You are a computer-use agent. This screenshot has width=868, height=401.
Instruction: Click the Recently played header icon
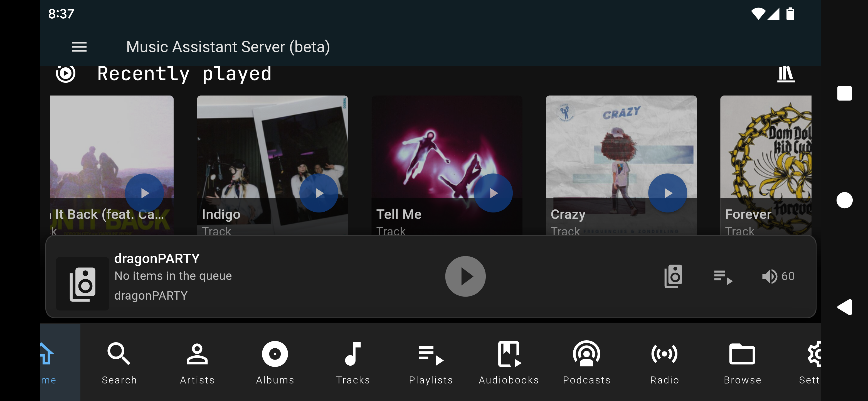tap(65, 74)
